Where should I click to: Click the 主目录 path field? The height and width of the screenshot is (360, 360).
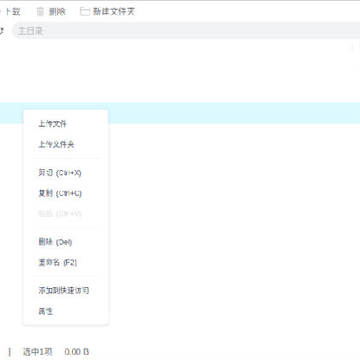click(186, 31)
